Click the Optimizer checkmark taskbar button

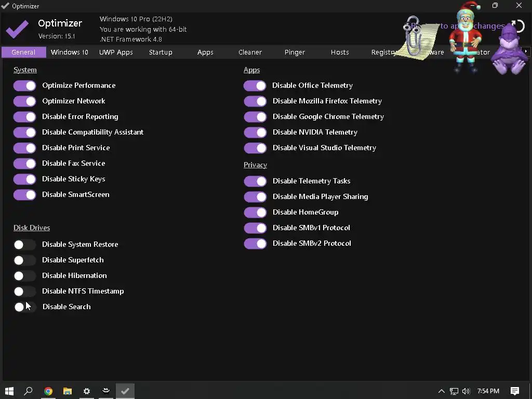tap(125, 391)
